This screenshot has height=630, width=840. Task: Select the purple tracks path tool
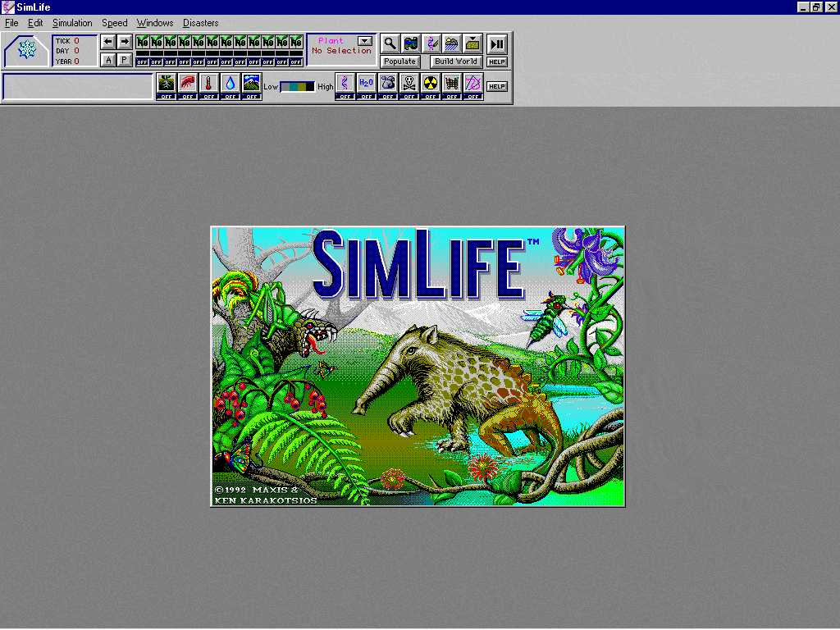coord(473,83)
